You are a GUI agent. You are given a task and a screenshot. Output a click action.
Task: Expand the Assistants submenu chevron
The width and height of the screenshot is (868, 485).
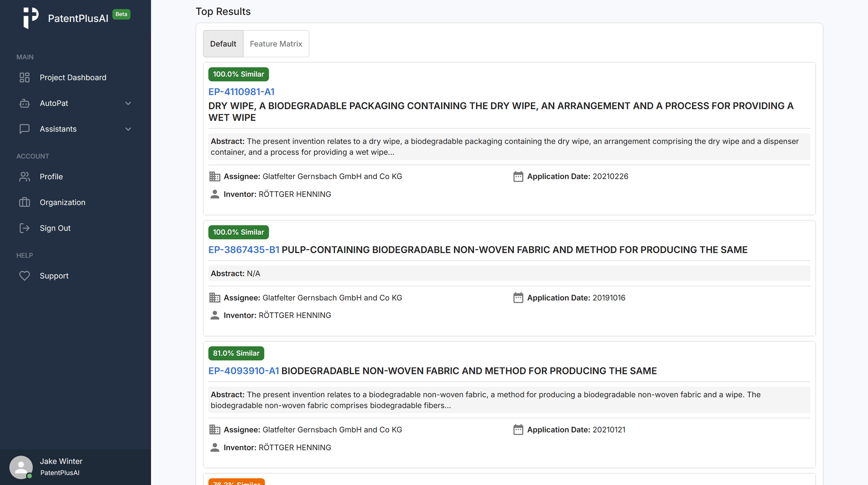tap(128, 129)
